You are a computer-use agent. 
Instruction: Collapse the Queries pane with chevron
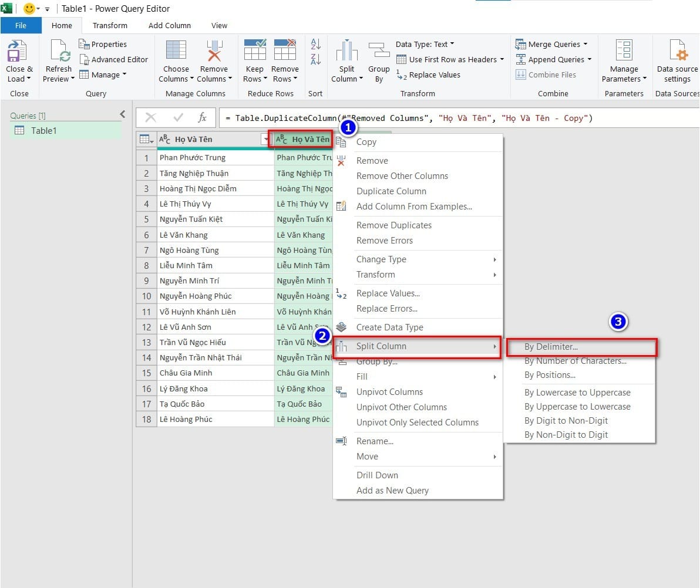coord(122,114)
